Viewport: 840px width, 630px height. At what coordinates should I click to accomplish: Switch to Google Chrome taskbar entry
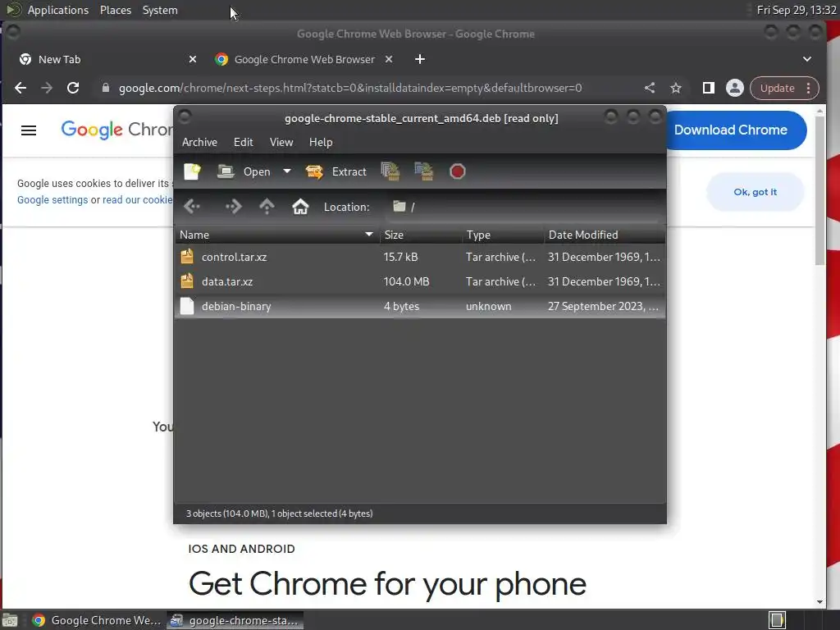(97, 620)
